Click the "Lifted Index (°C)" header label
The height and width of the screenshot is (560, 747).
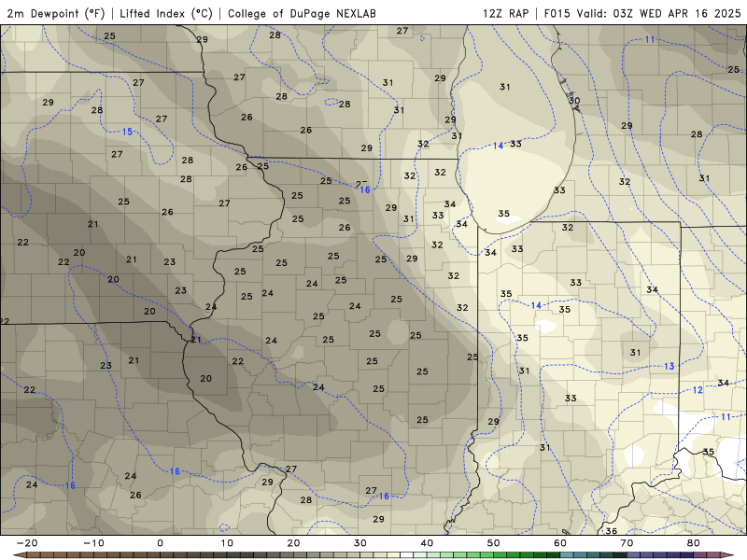166,13
